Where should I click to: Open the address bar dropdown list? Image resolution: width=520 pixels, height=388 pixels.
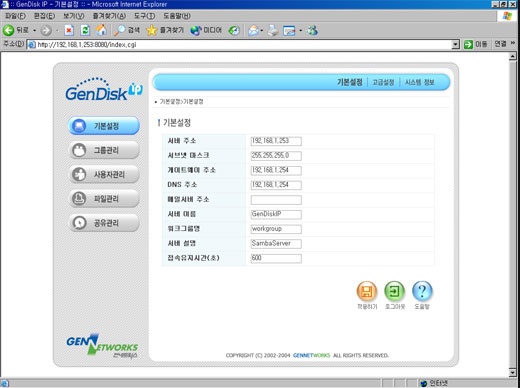point(455,44)
